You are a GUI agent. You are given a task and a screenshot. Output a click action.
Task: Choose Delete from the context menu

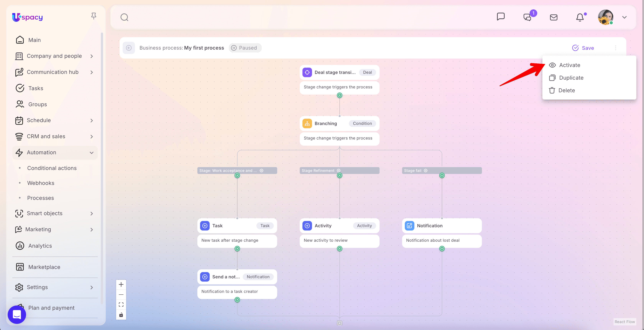pyautogui.click(x=566, y=90)
